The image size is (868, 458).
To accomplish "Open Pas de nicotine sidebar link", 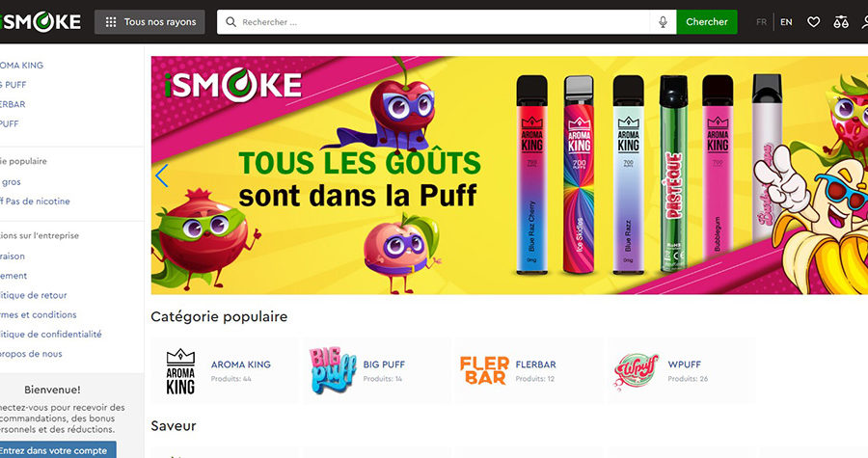I will pyautogui.click(x=35, y=202).
